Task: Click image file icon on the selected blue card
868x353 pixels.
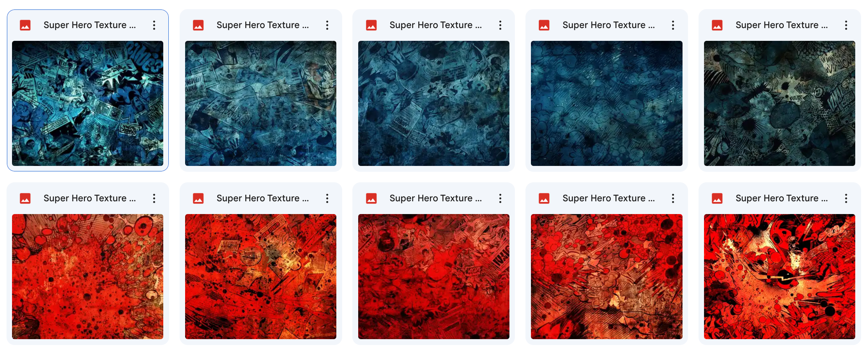Action: click(25, 25)
